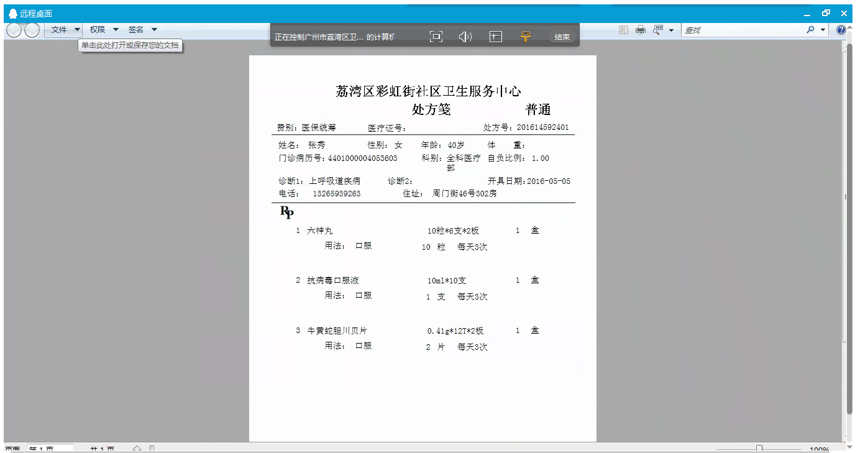Click the fullscreen icon in remote control bar
Viewport: 868px width, 453px height.
coord(436,37)
